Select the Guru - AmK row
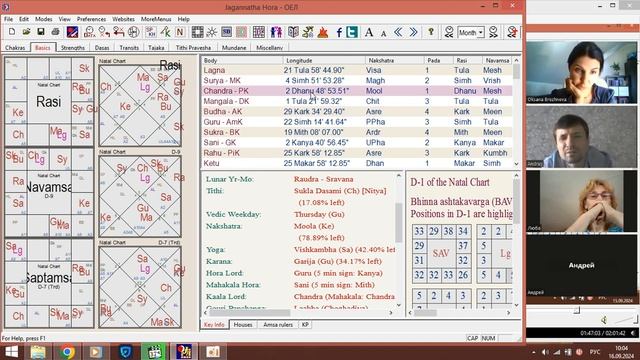This screenshot has height=360, width=640. (x=357, y=122)
